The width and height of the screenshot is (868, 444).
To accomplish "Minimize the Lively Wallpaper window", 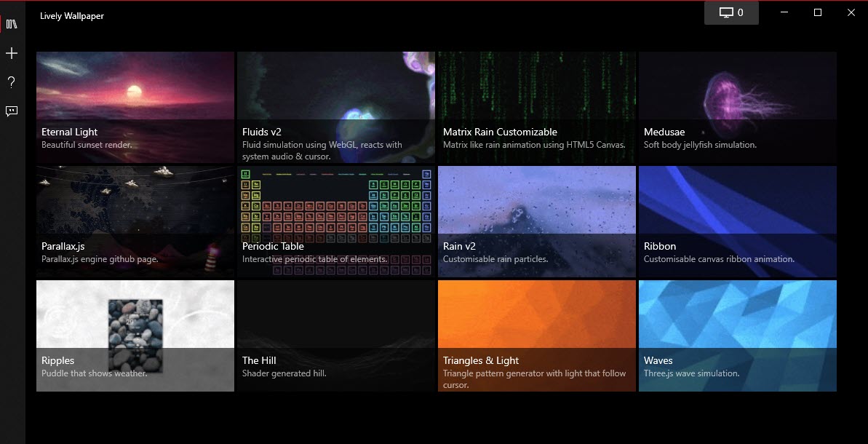I will 784,12.
